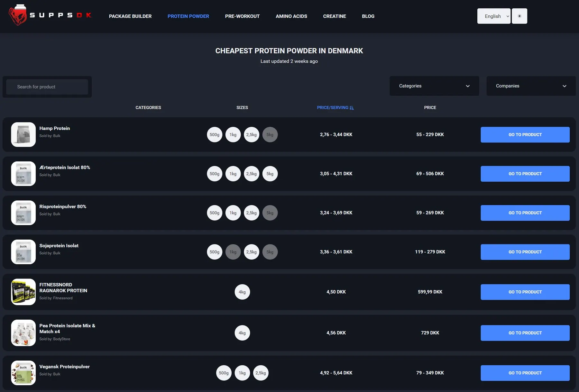Select 2,5kg size for Risproteinpulver 80%
The width and height of the screenshot is (579, 392).
point(252,213)
